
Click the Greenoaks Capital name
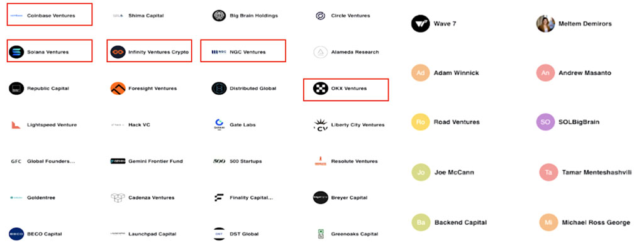pos(355,234)
